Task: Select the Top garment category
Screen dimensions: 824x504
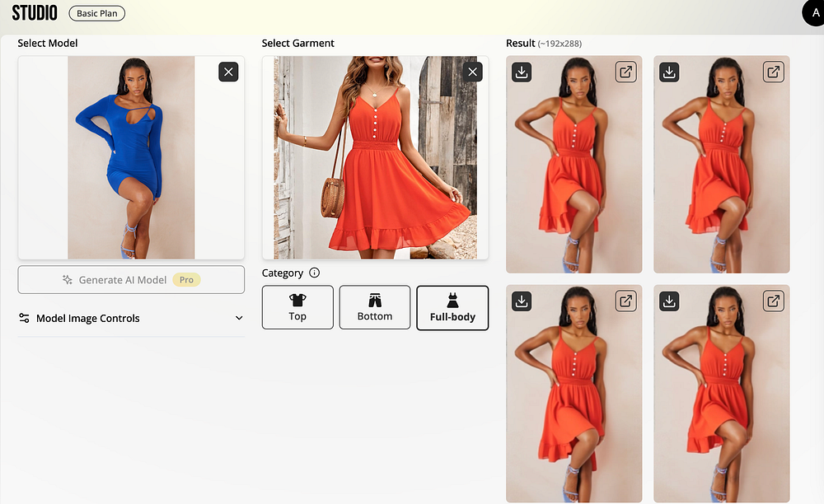Action: point(297,307)
